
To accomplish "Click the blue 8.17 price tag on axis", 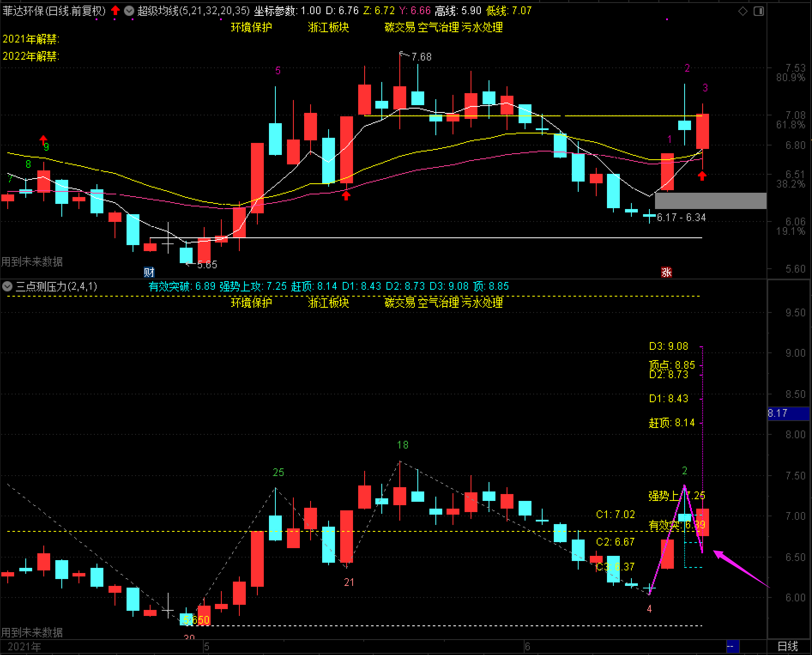I will coord(788,413).
